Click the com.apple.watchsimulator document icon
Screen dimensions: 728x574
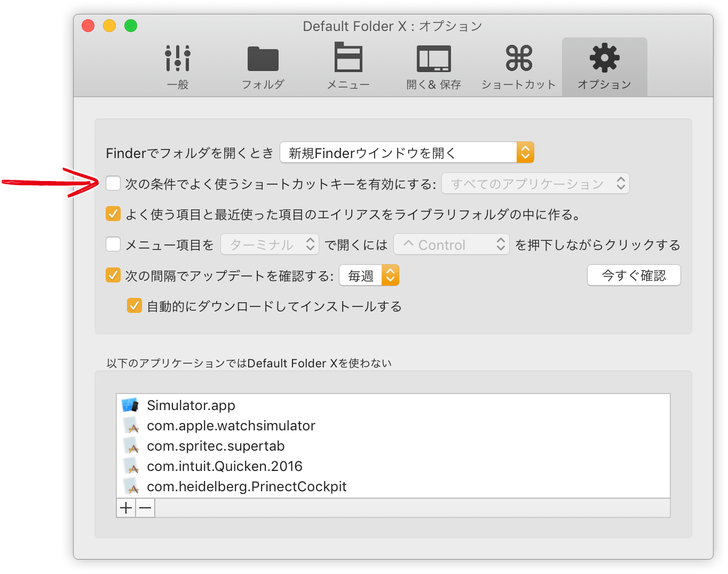click(x=131, y=426)
